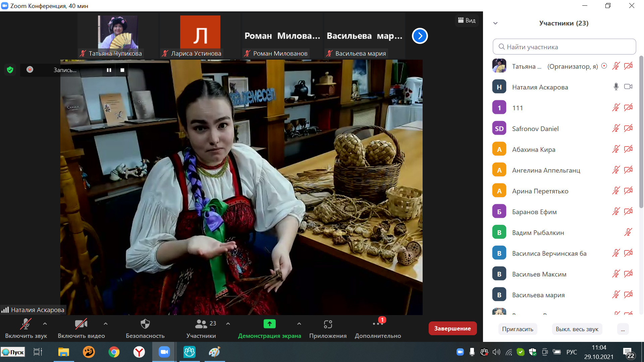Click muted mic for Василиса Верчинская 6а
This screenshot has width=644, height=362.
pos(616,253)
